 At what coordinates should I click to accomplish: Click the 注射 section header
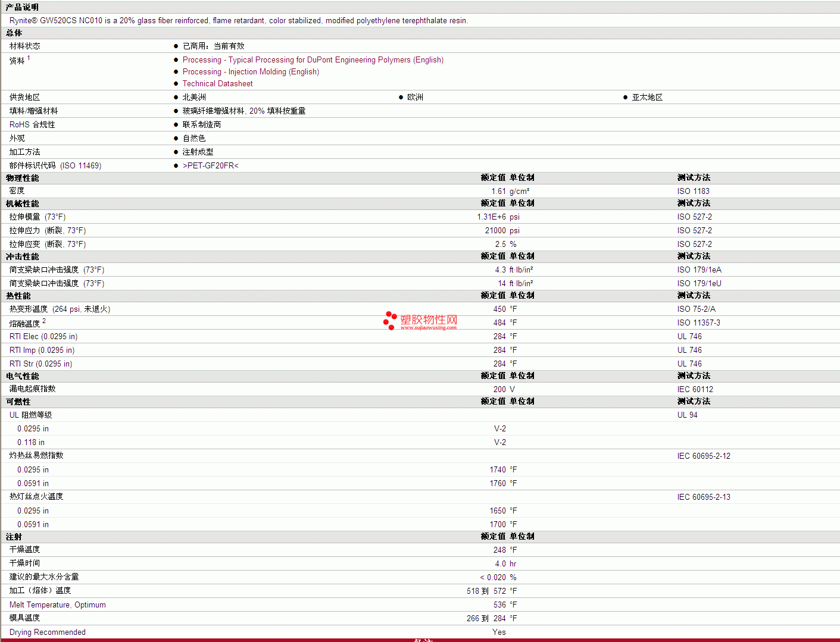click(14, 537)
